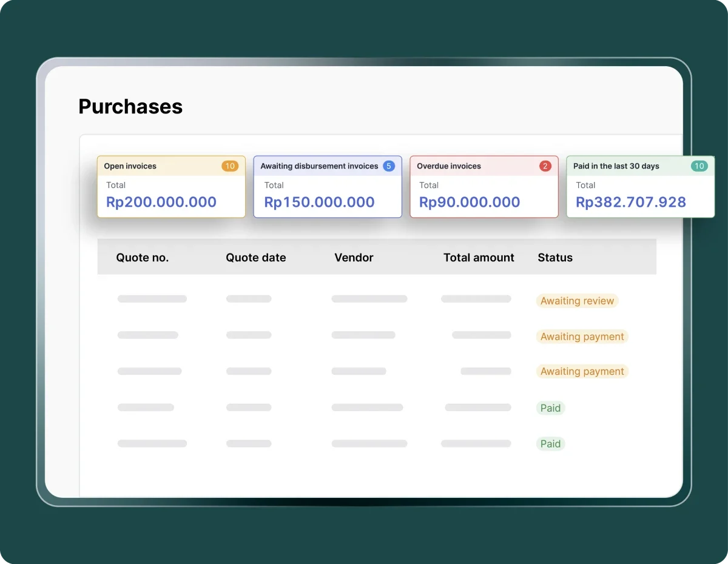Select the Awaiting disbursement invoices card title

pyautogui.click(x=319, y=166)
